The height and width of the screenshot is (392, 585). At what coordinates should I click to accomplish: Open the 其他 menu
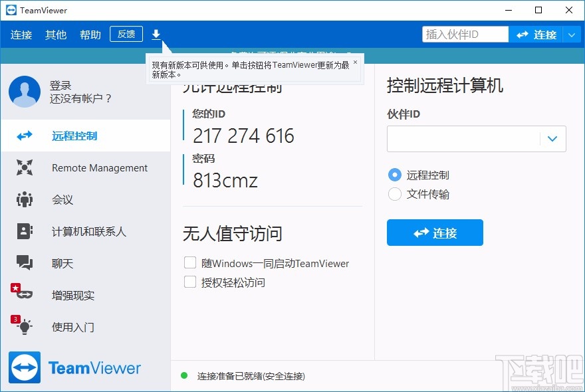[x=56, y=35]
